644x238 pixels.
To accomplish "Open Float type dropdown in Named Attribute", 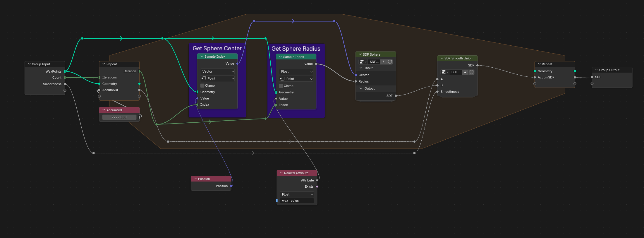I will [297, 194].
